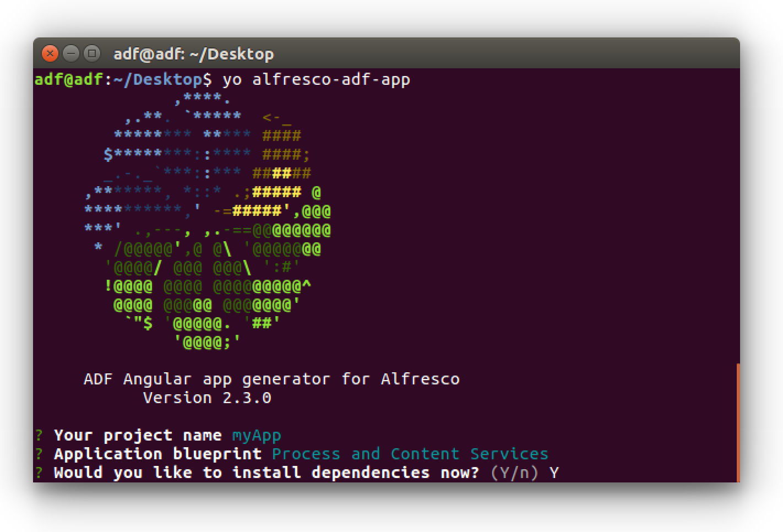783x532 pixels.
Task: Maximize the terminal window
Action: click(92, 53)
